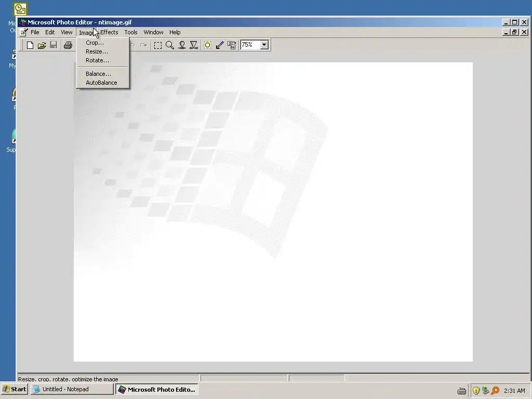532x399 pixels.
Task: Open the Edit menu
Action: (50, 32)
